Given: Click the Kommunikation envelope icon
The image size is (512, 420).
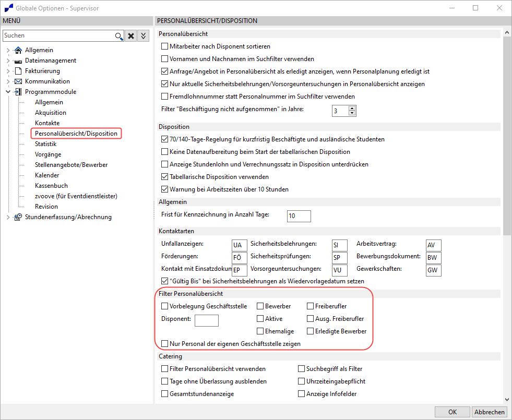Looking at the screenshot, I should [19, 81].
